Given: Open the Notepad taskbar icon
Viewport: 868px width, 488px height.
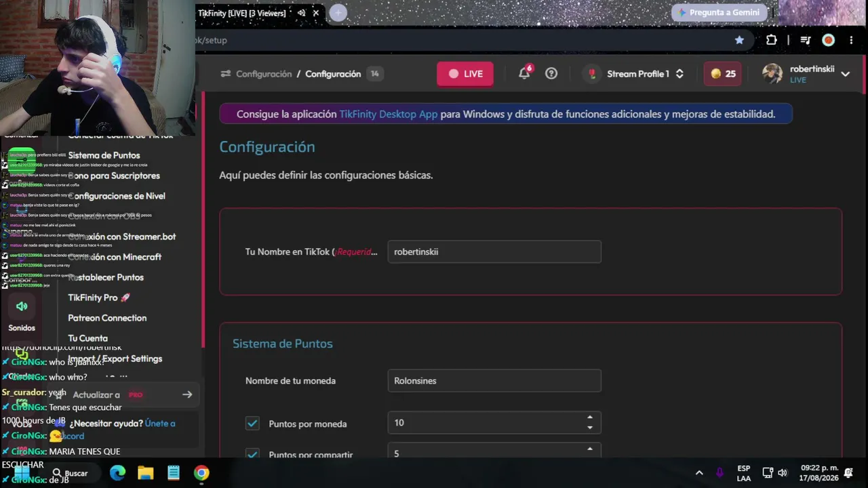Looking at the screenshot, I should click(174, 473).
